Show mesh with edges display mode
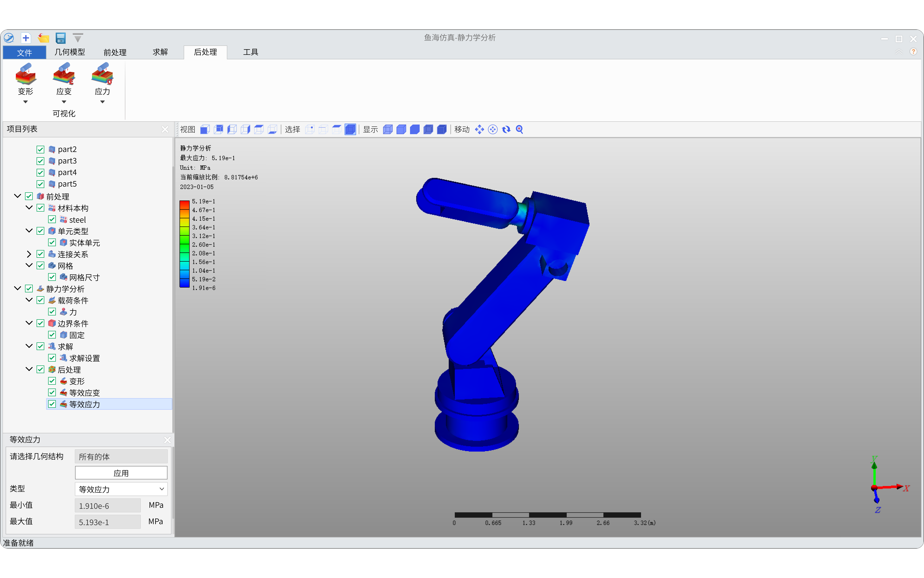Screen dimensions: 924x578 pyautogui.click(x=428, y=130)
